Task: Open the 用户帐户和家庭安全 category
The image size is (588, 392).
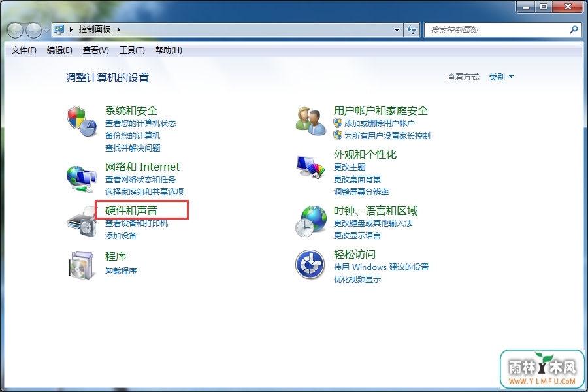Action: 381,110
